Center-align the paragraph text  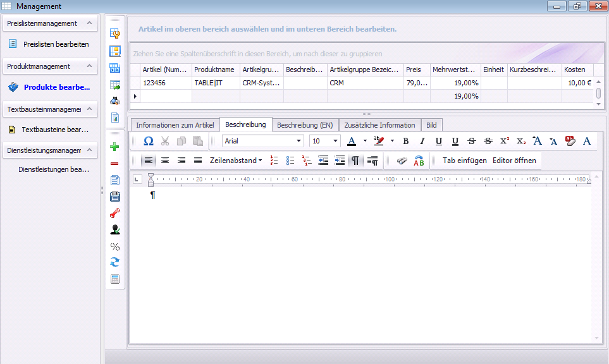(165, 161)
